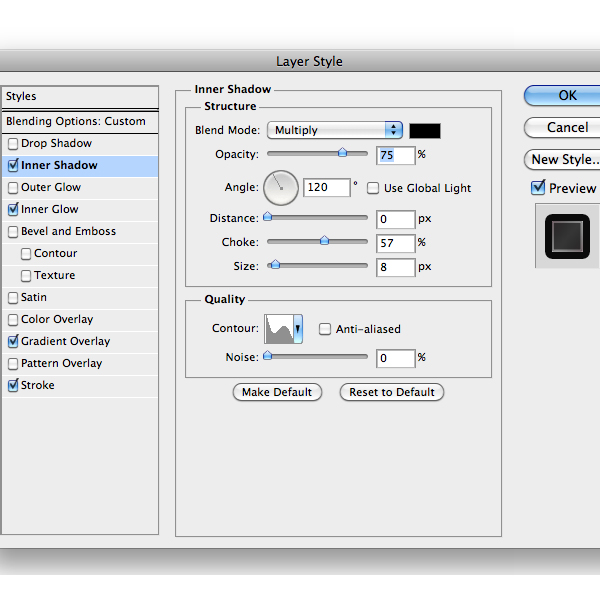Click the Angle value field

pos(327,188)
